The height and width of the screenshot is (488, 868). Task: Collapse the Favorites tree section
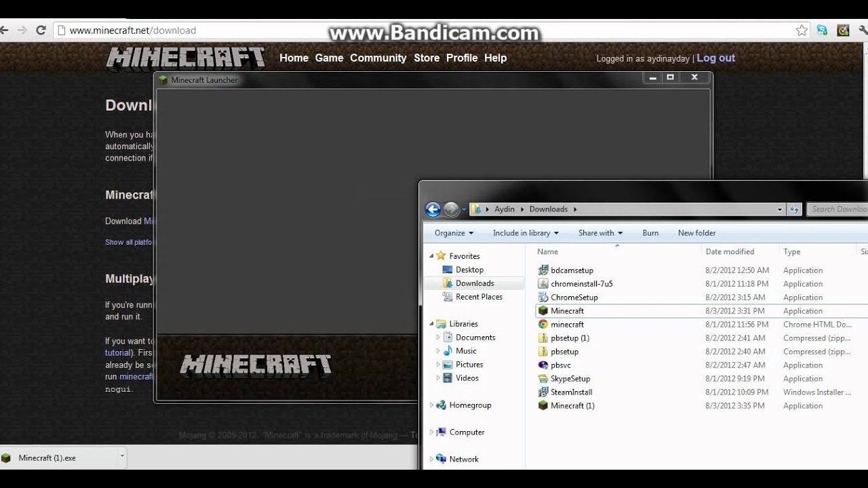(x=431, y=256)
